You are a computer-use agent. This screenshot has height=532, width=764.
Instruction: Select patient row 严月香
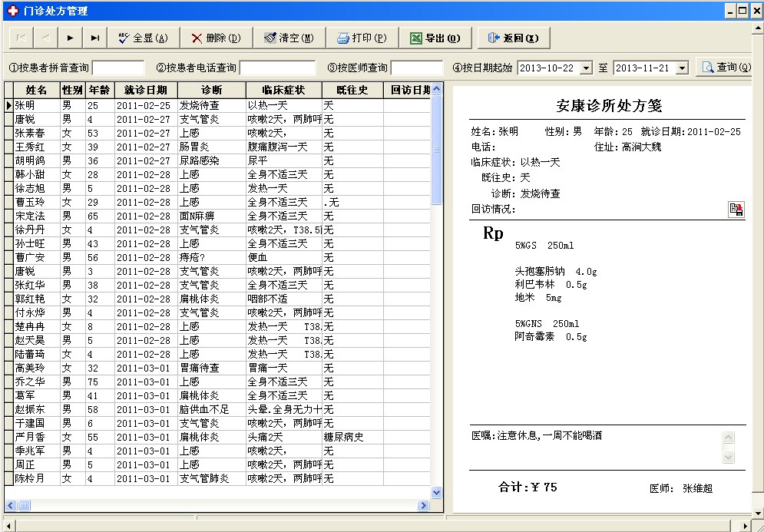click(217, 437)
